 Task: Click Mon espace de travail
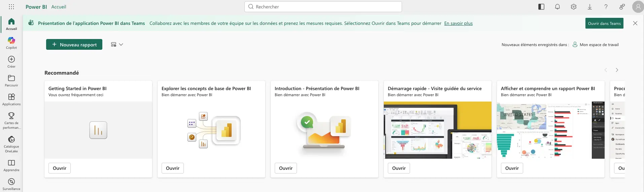tap(596, 44)
